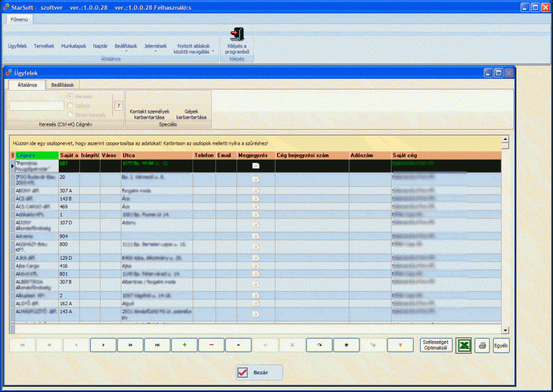Select the Szűrés radio button
Image resolution: width=553 pixels, height=392 pixels.
click(70, 105)
